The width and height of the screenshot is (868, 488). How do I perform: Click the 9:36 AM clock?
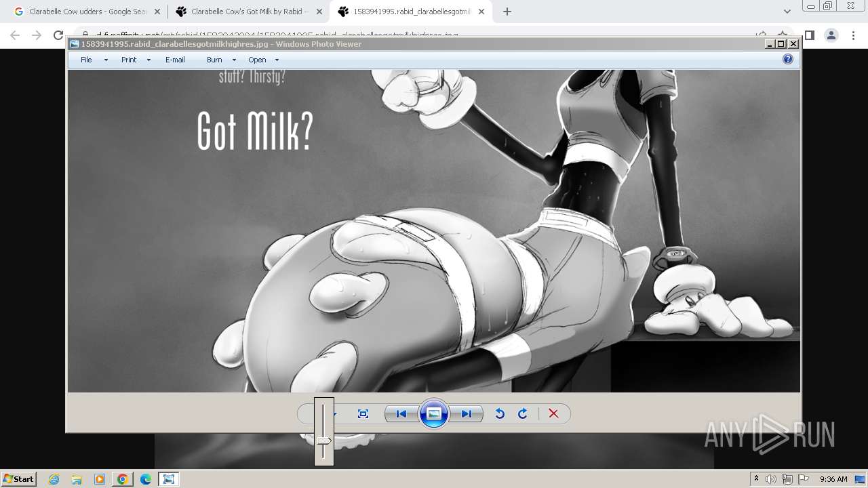click(833, 479)
